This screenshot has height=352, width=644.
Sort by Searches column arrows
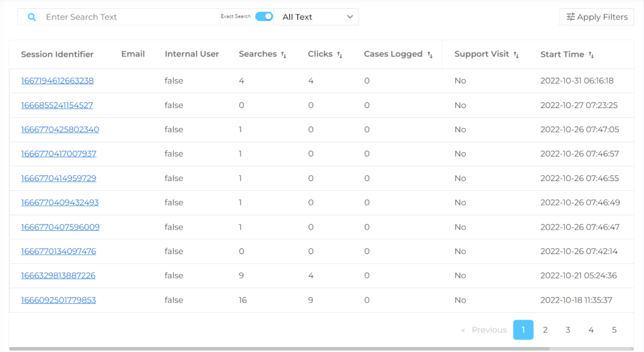pos(284,55)
